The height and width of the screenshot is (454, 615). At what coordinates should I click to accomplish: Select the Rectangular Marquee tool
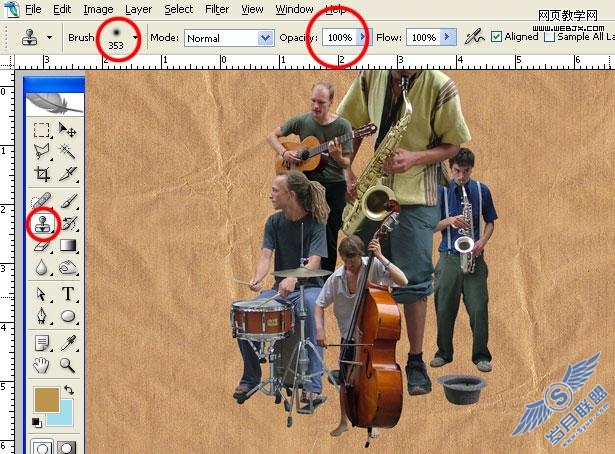[x=42, y=129]
